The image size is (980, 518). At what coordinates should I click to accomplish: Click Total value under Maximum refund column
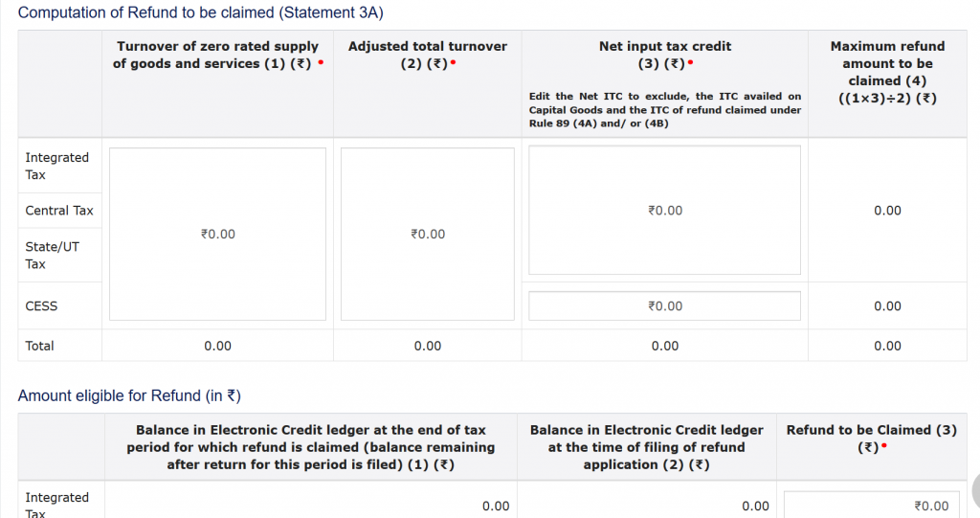pos(887,346)
